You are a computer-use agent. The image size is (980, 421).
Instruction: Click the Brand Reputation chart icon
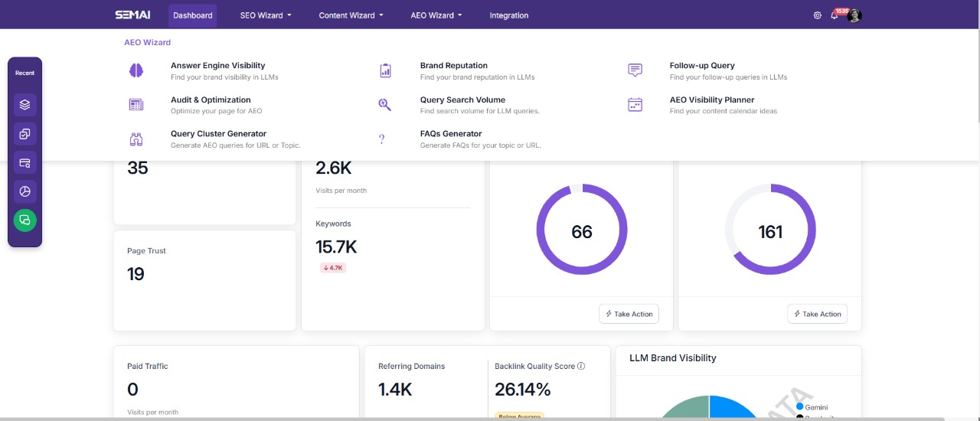[x=385, y=70]
